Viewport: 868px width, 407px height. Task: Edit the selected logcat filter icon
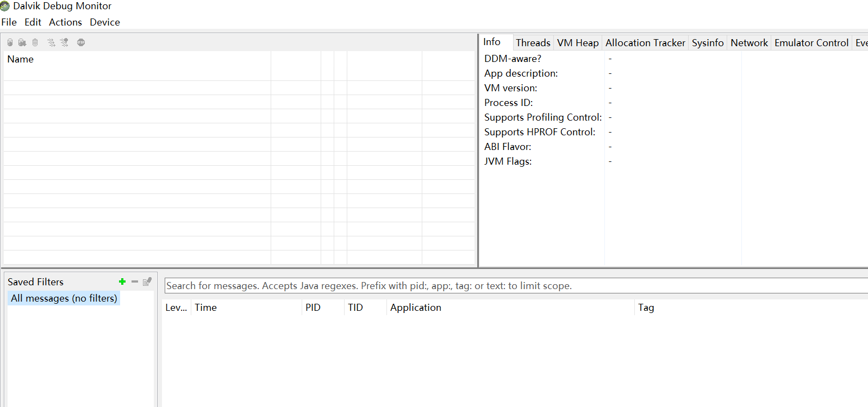click(147, 281)
